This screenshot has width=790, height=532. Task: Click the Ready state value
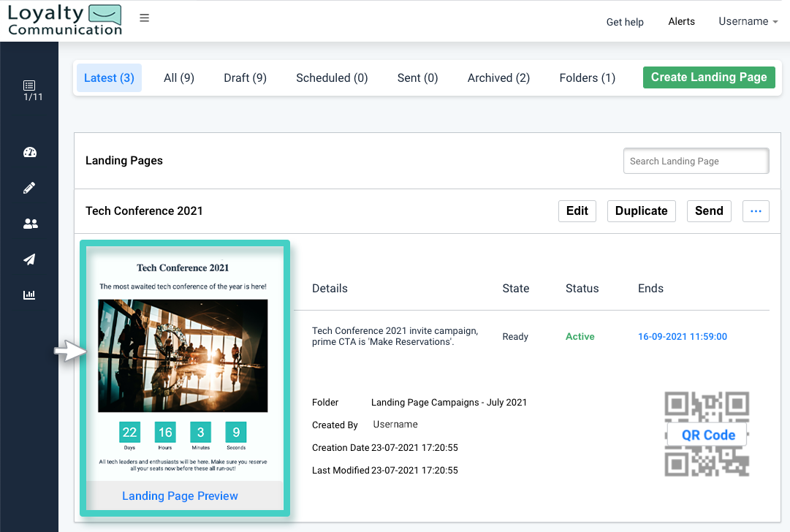[515, 337]
